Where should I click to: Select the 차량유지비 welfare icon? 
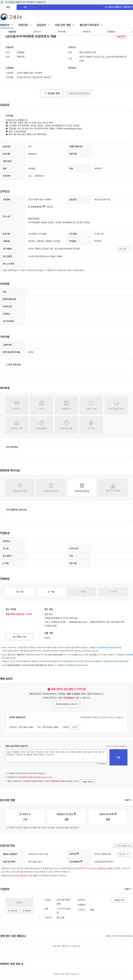[x=66, y=405]
